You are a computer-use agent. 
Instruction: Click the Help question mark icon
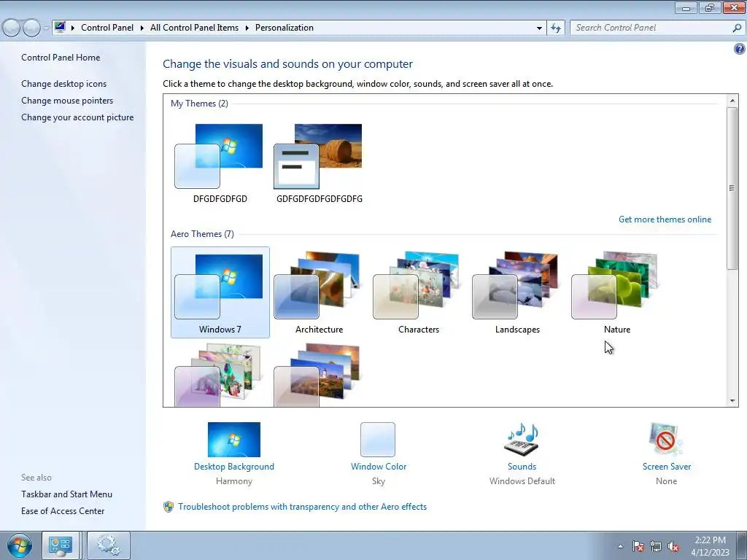click(x=740, y=49)
